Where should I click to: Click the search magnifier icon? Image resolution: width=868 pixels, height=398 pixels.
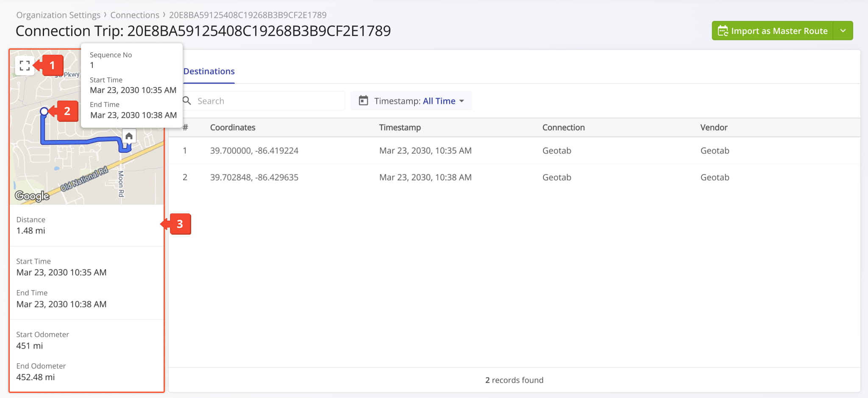click(x=187, y=101)
